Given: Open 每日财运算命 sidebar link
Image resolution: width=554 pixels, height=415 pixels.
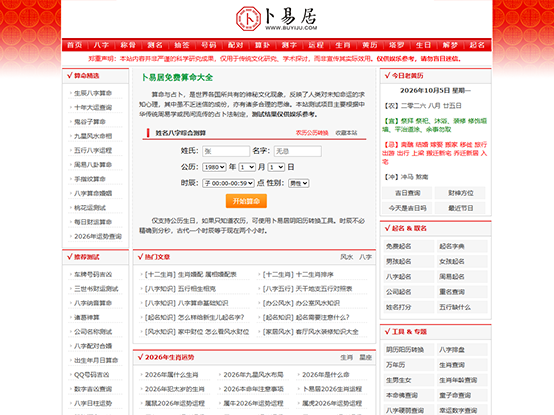Looking at the screenshot, I should 93,222.
